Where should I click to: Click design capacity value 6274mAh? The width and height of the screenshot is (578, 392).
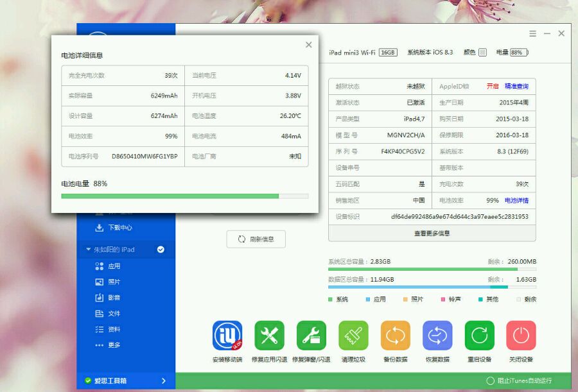coord(164,116)
